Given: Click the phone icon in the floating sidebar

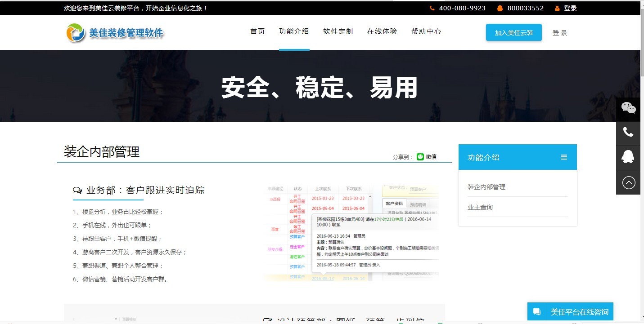Looking at the screenshot, I should [x=628, y=133].
